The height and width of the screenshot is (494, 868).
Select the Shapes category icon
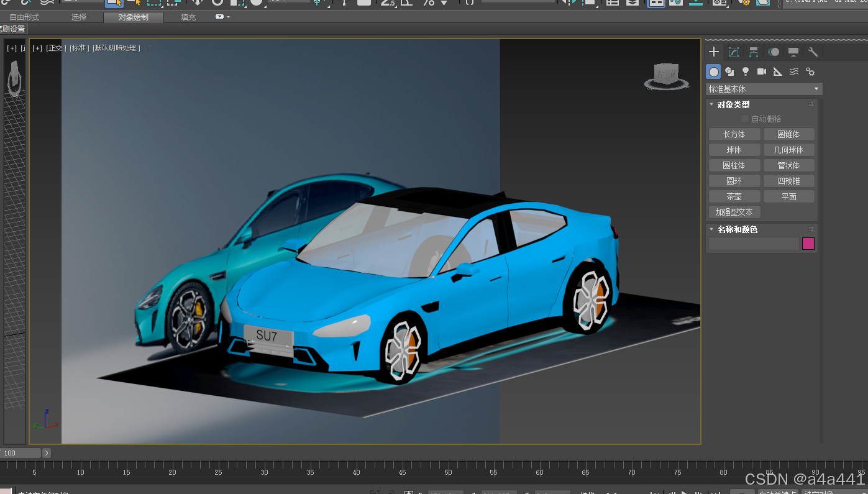pos(729,71)
